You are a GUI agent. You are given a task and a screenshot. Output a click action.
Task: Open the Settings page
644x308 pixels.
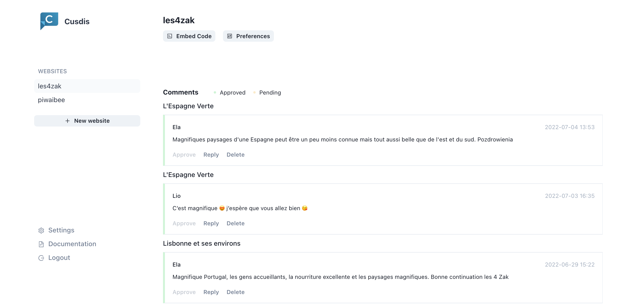[61, 230]
